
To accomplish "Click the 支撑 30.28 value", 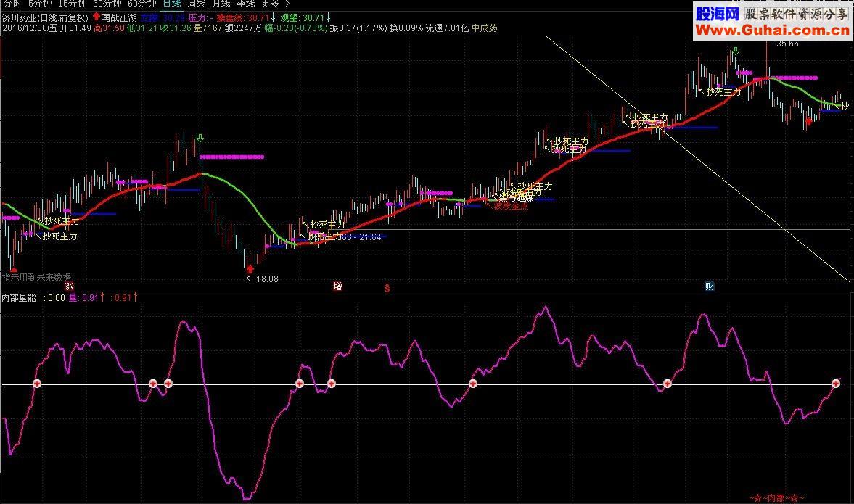I will pos(163,17).
